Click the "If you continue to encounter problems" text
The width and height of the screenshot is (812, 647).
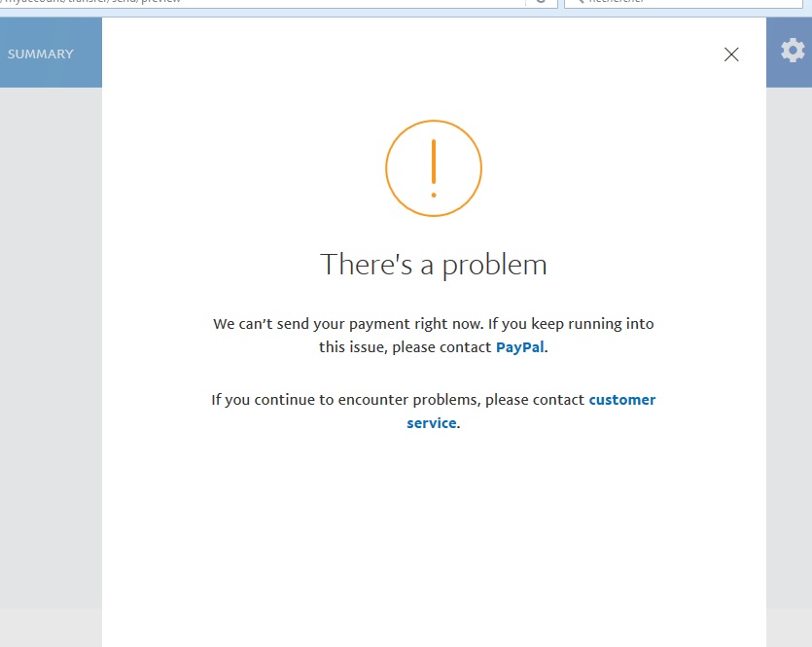pyautogui.click(x=434, y=412)
